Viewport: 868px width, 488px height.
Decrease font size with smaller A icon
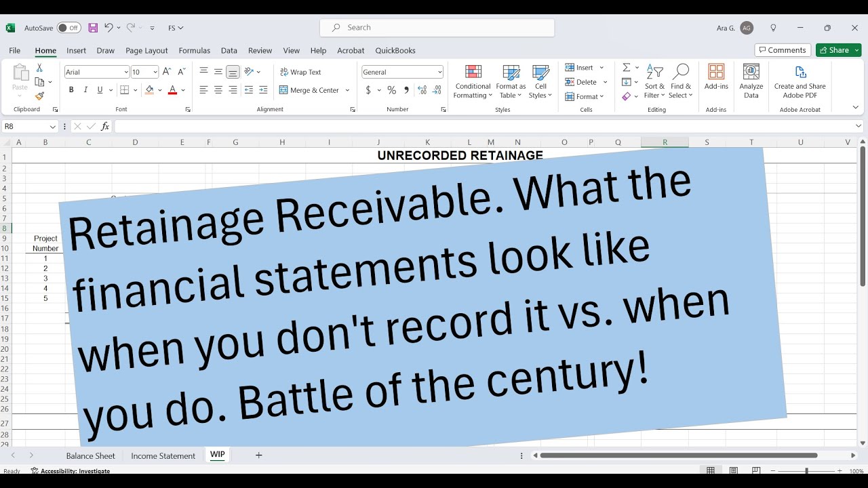point(181,72)
